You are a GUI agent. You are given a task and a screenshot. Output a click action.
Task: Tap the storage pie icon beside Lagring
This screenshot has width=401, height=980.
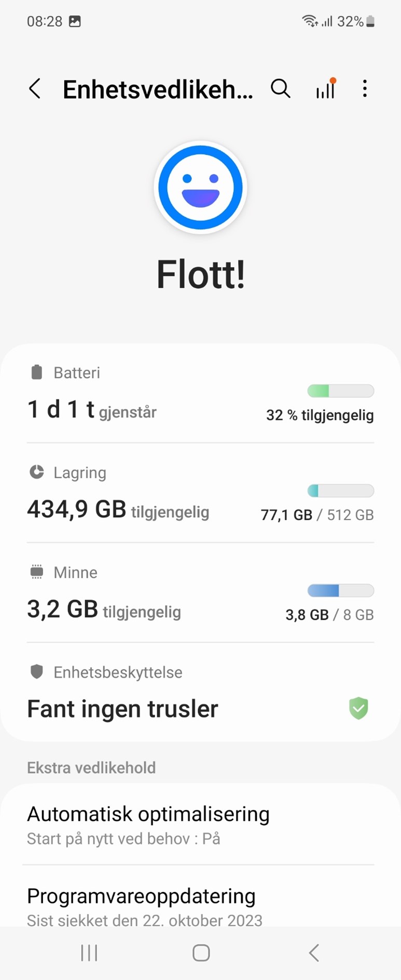pos(36,472)
